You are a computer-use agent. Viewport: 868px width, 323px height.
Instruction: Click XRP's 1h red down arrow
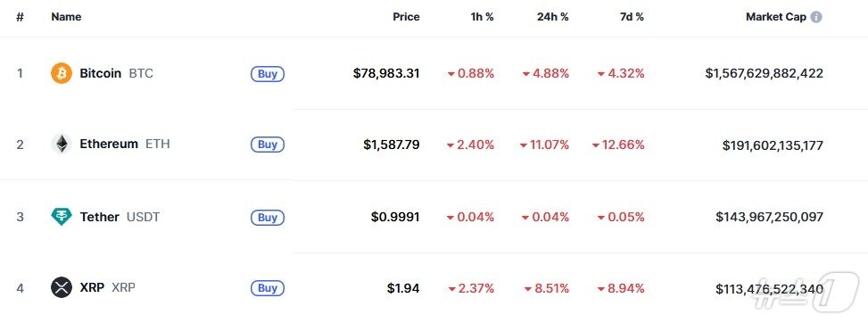pos(451,289)
